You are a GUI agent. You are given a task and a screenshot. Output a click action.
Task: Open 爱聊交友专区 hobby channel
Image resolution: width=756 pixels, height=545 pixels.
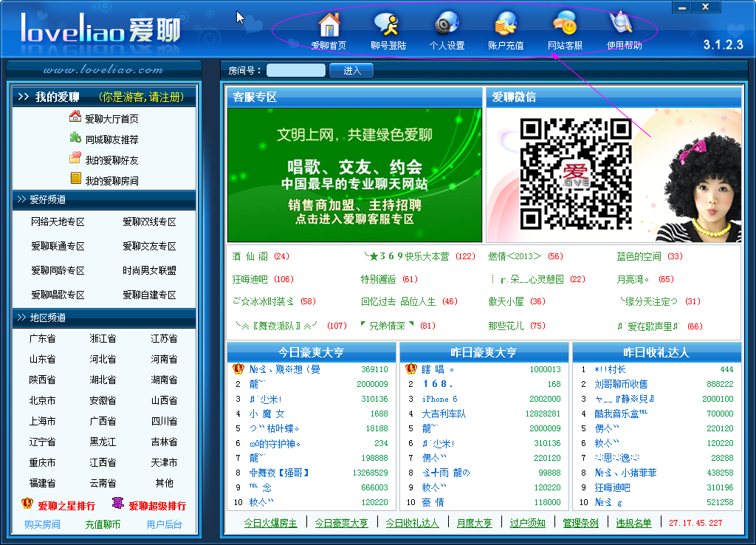(149, 247)
